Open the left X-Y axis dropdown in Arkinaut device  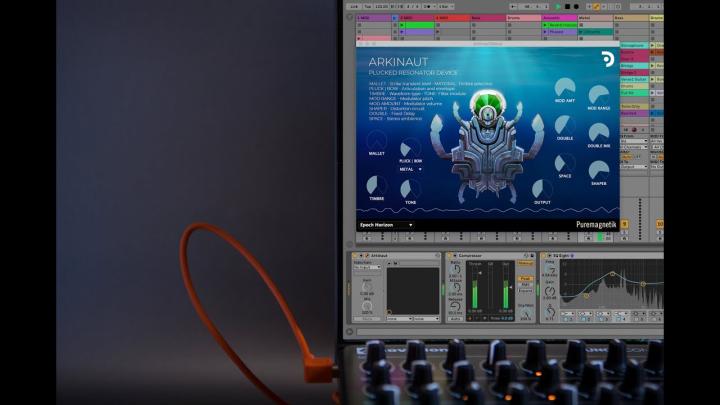[x=399, y=319]
